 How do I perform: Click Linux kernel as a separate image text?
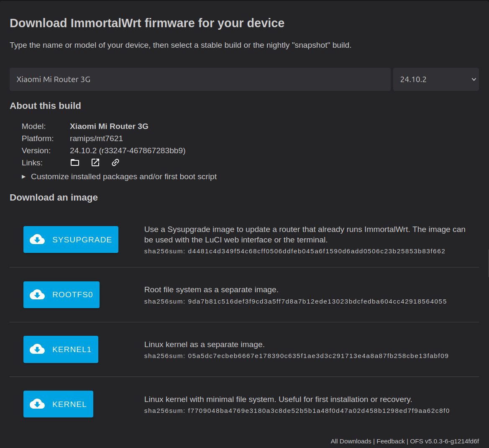point(204,344)
